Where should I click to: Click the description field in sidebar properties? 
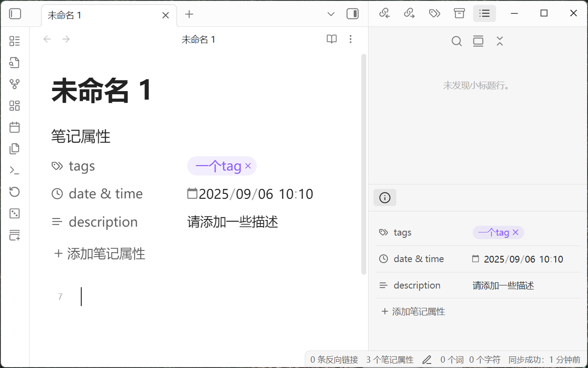[503, 285]
